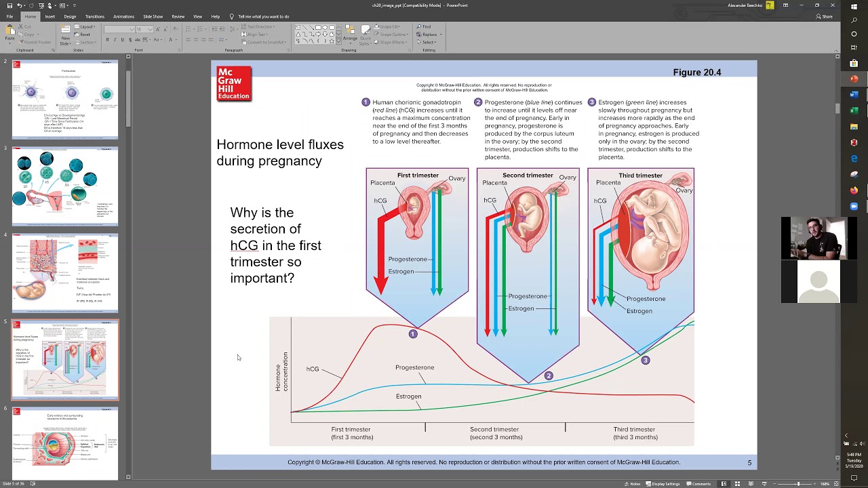Open the Slide Show tab
868x488 pixels.
coord(153,16)
